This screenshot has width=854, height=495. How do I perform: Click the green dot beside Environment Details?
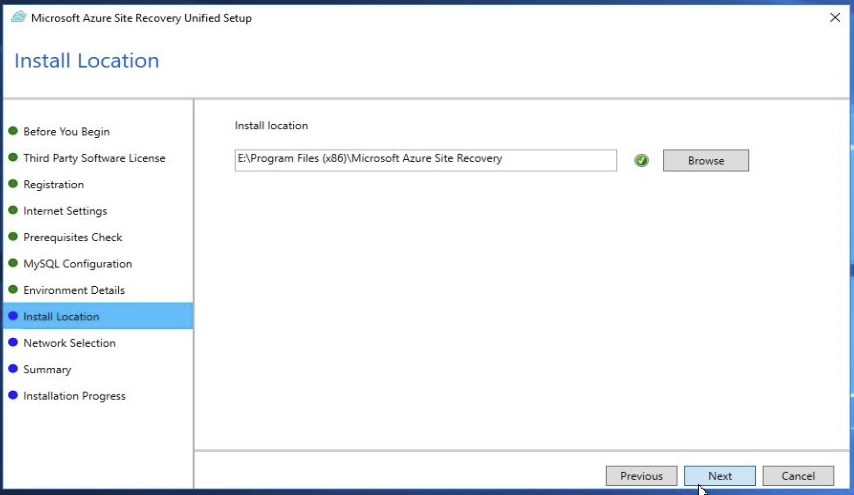pyautogui.click(x=13, y=289)
